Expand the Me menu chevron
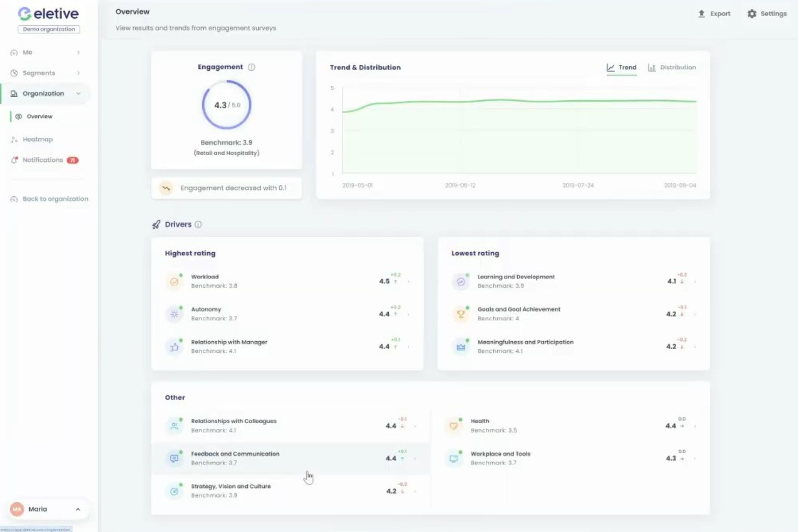Image resolution: width=798 pixels, height=532 pixels. [79, 53]
